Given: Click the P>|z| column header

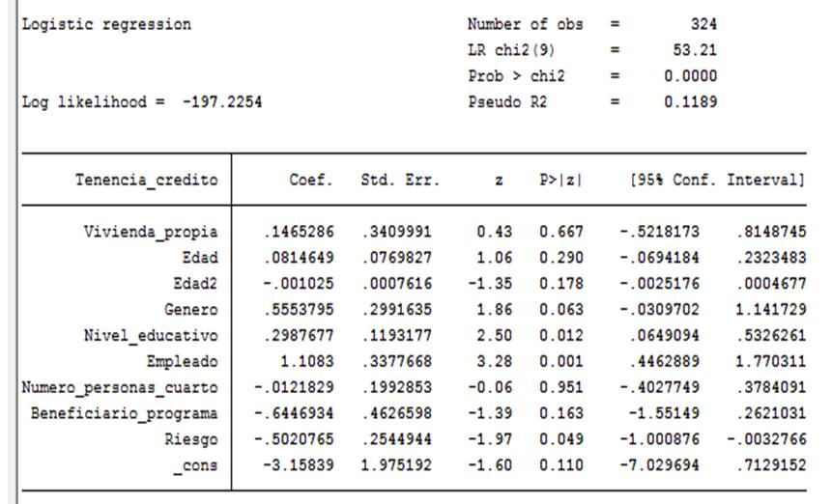Looking at the screenshot, I should [561, 181].
